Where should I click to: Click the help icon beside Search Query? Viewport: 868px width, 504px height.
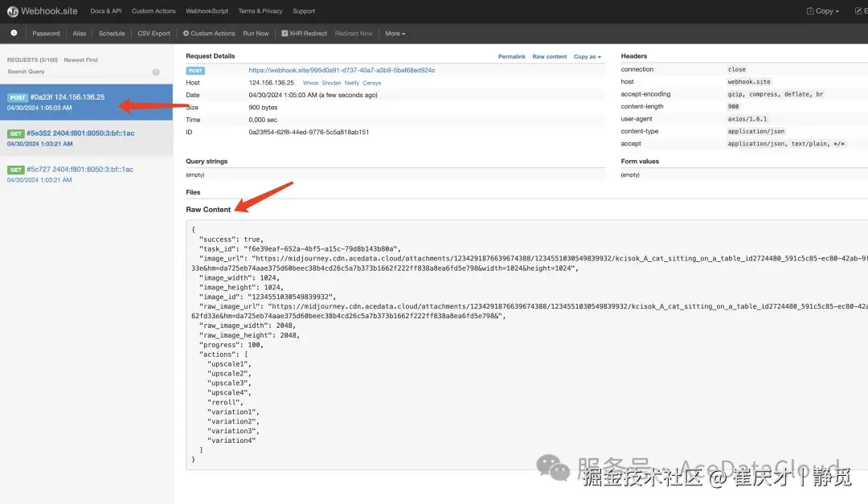156,72
